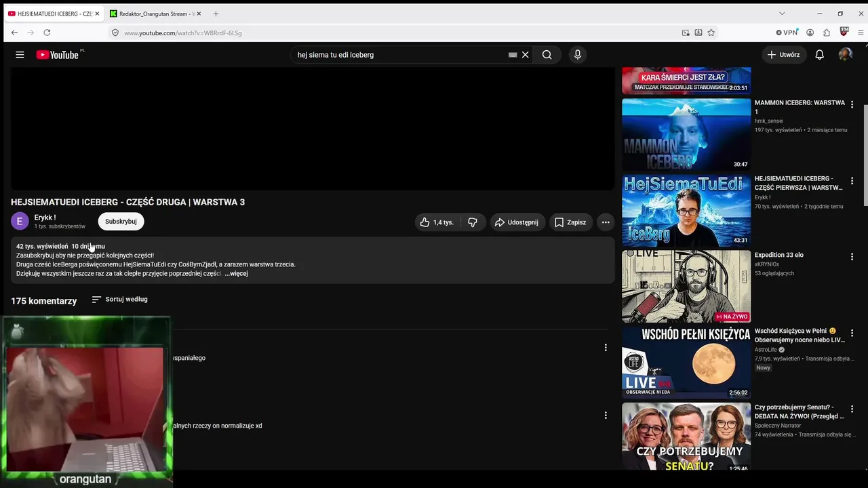Go forward with browser forward arrow
Screen dimensions: 868x488
[31, 33]
